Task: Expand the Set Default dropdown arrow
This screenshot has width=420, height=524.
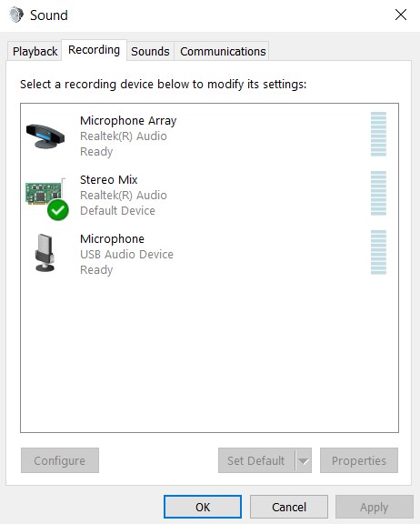Action: point(304,460)
